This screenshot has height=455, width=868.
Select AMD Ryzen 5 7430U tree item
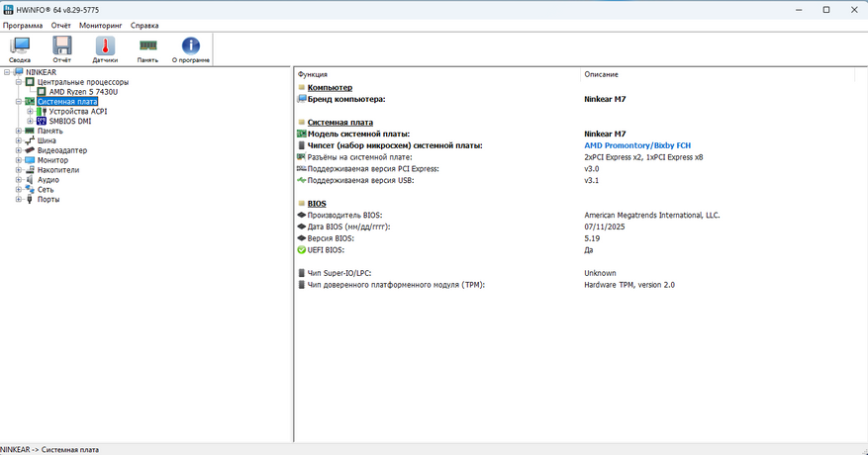[83, 92]
